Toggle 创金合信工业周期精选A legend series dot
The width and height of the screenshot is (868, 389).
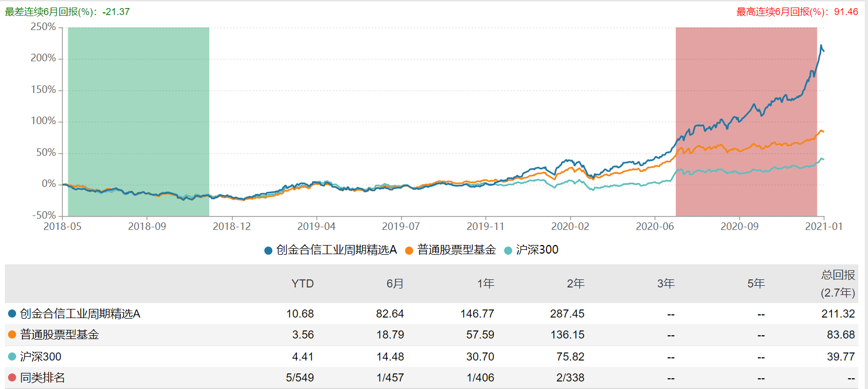(x=268, y=250)
